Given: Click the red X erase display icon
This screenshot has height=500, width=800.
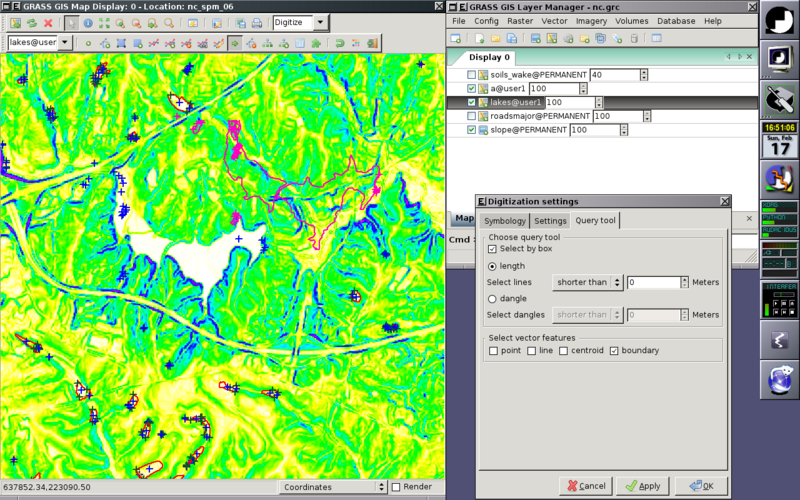Looking at the screenshot, I should 48,23.
